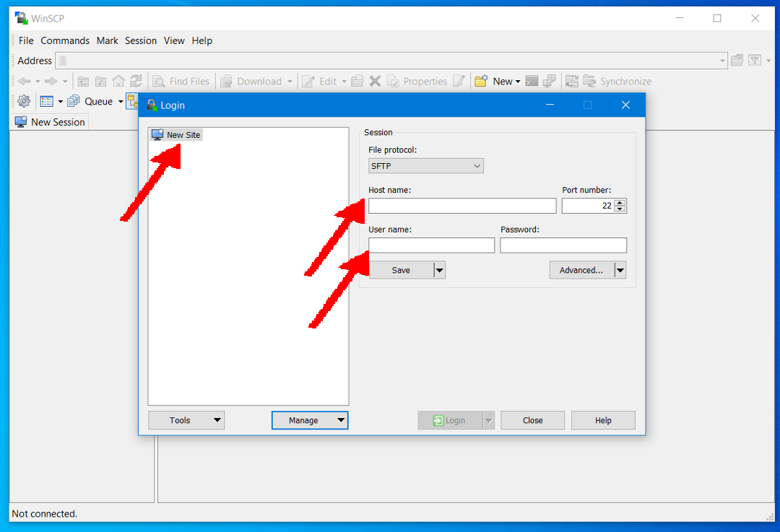Screen dimensions: 780x532
Task: Expand the Advanced button dropdown arrow
Action: pyautogui.click(x=620, y=270)
